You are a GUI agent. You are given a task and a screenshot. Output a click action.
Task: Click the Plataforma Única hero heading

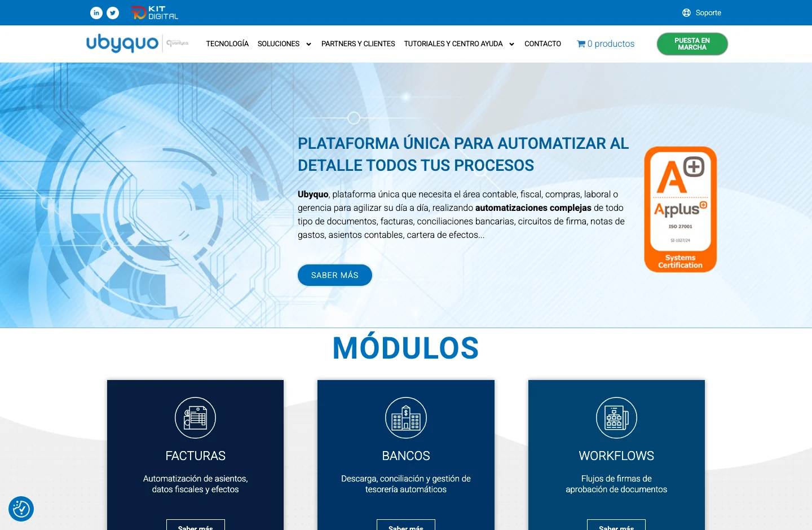464,154
